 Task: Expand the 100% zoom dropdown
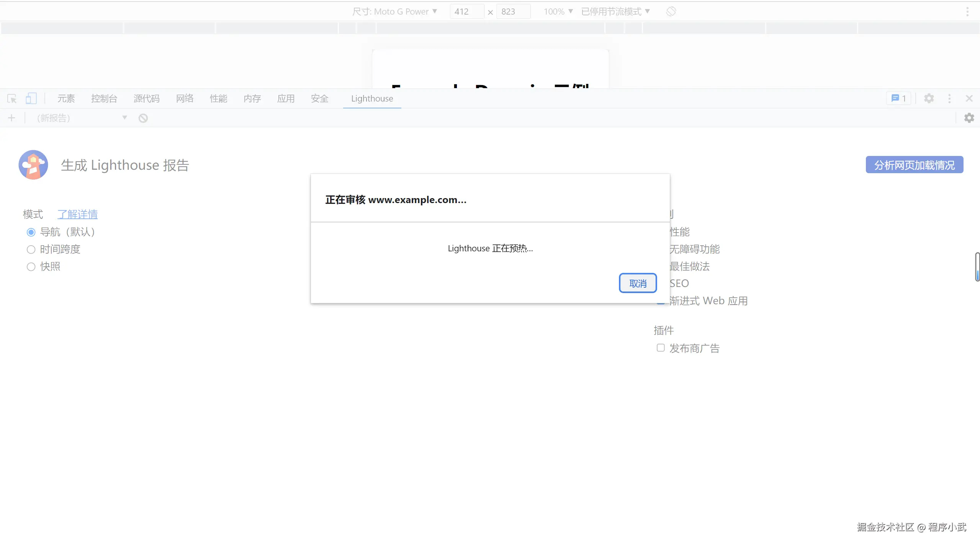[558, 11]
